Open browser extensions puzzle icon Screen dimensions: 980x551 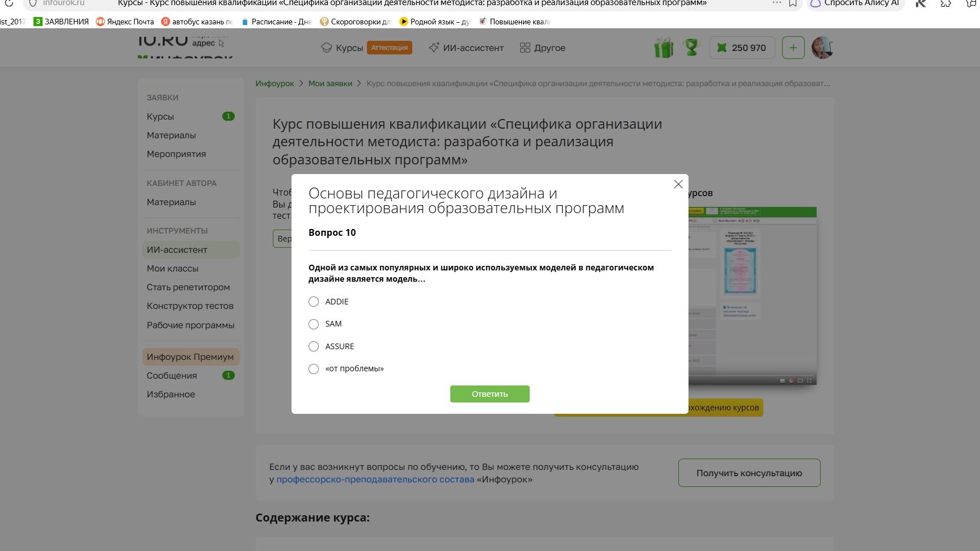pos(946,3)
